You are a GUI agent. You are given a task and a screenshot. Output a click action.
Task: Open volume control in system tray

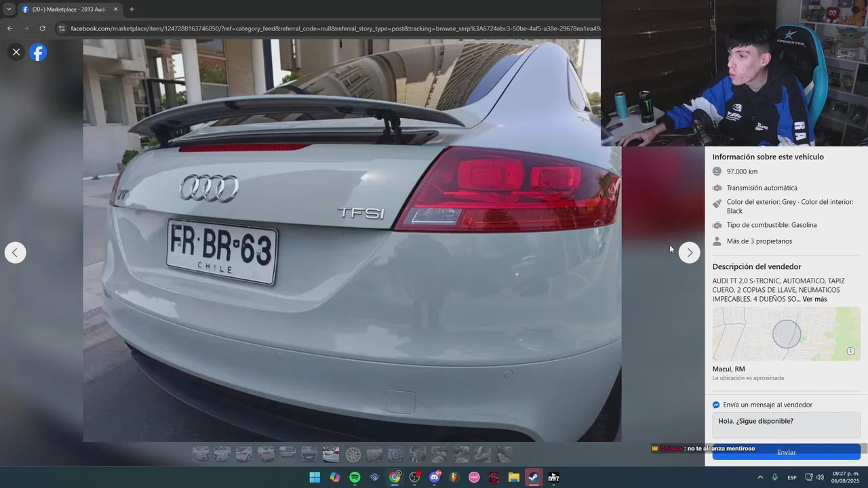click(820, 477)
